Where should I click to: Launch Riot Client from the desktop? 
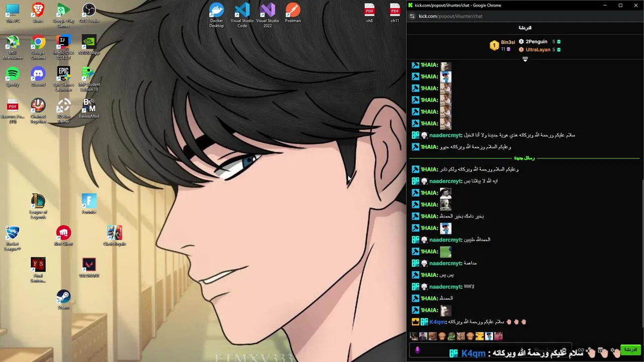[63, 236]
